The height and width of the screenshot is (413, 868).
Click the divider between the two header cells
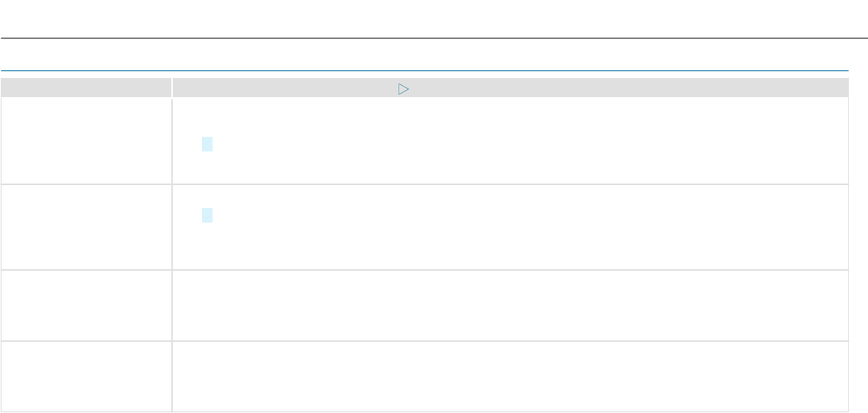[172, 87]
